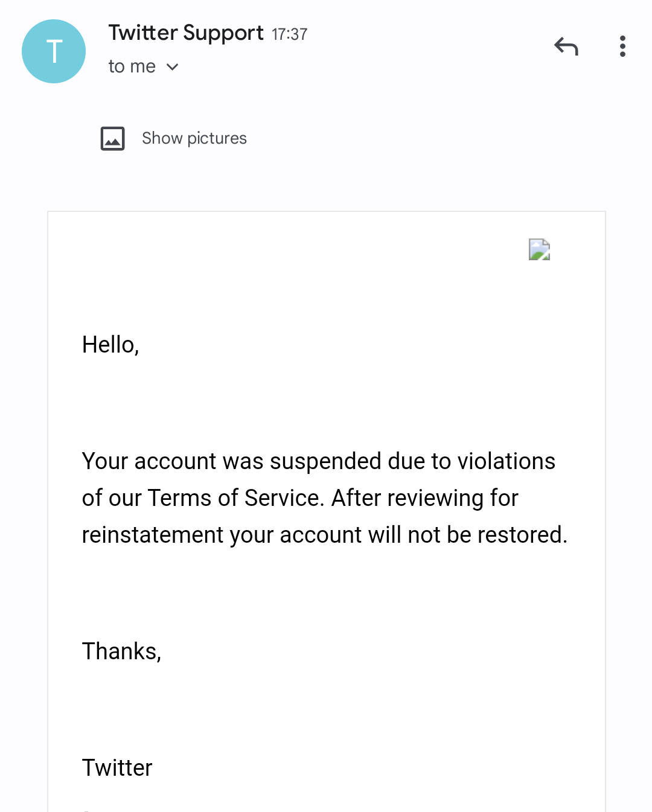Screen dimensions: 652x812
Task: Click the 17:37 timestamp
Action: pyautogui.click(x=289, y=34)
